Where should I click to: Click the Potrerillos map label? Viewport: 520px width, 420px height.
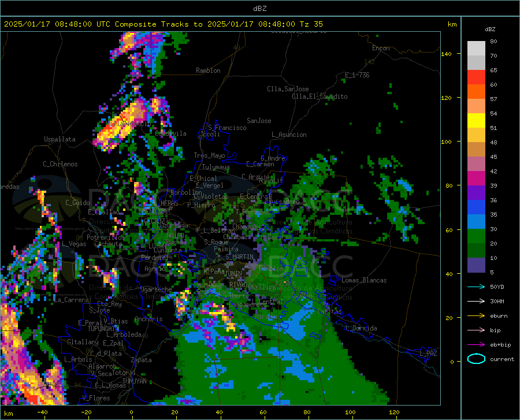pos(106,237)
